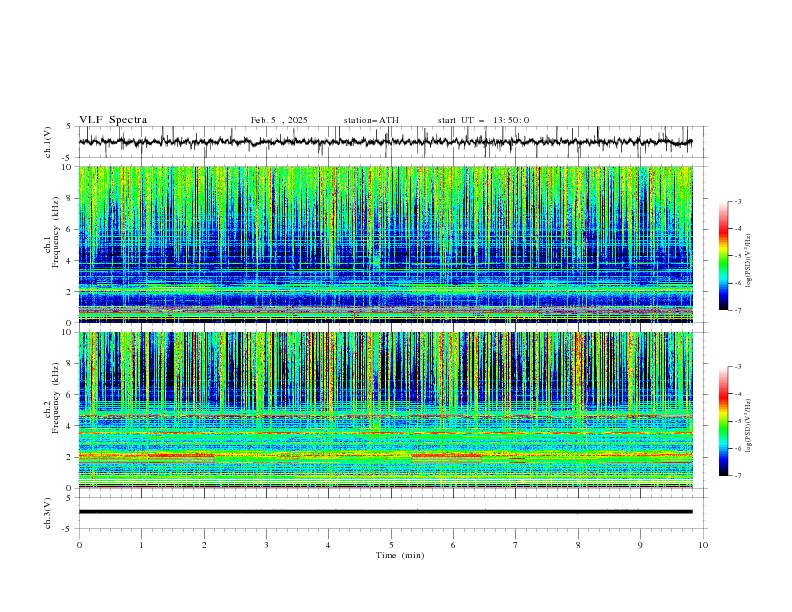The height and width of the screenshot is (612, 792).
Task: Click the -3 label on ch.1 color bar
Action: (x=738, y=201)
